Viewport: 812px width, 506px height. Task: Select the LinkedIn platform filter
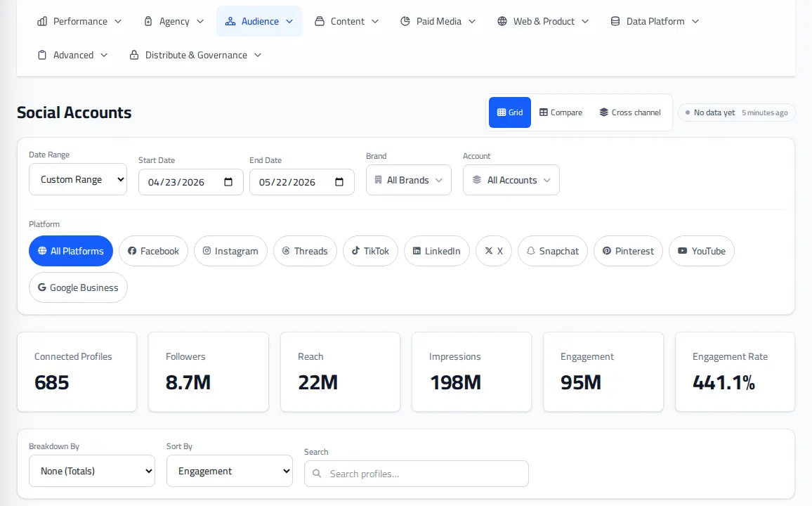436,251
